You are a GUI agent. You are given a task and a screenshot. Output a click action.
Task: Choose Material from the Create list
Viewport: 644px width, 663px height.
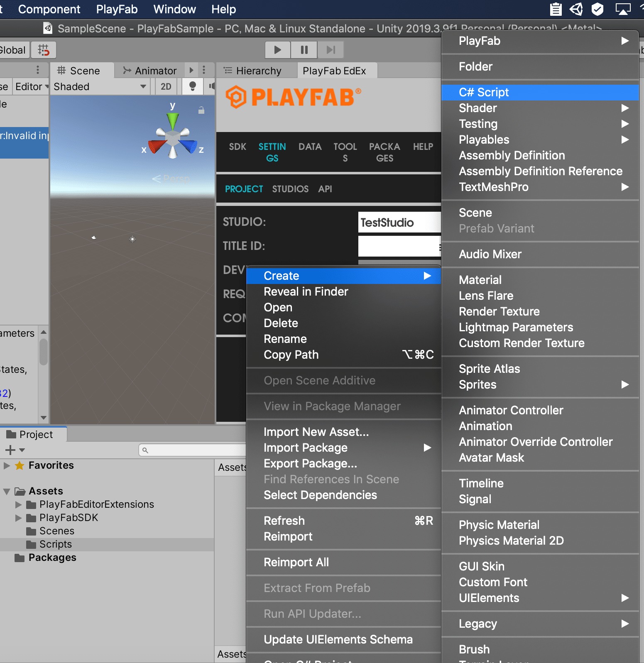coord(540,280)
